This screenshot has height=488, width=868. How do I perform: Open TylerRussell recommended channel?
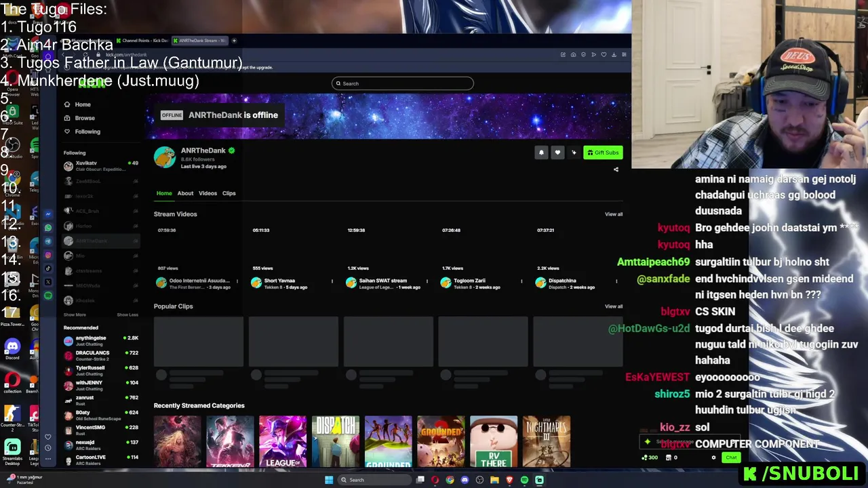101,370
